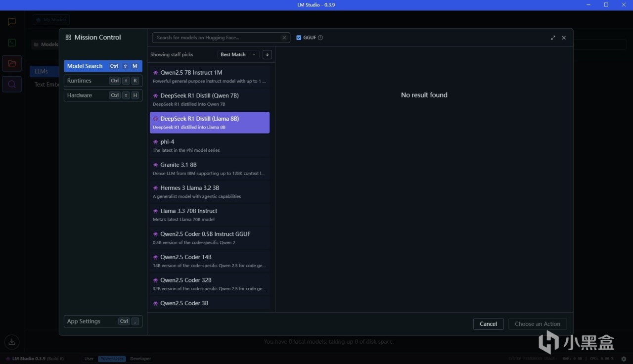Image resolution: width=633 pixels, height=364 pixels.
Task: Open downloads icon at bottom left
Action: 12,341
